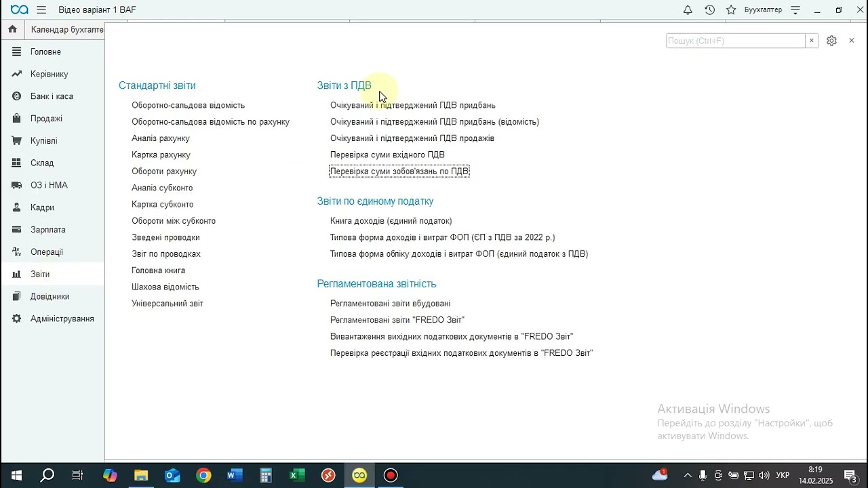868x488 pixels.
Task: Click the Windows Start button
Action: 16,475
